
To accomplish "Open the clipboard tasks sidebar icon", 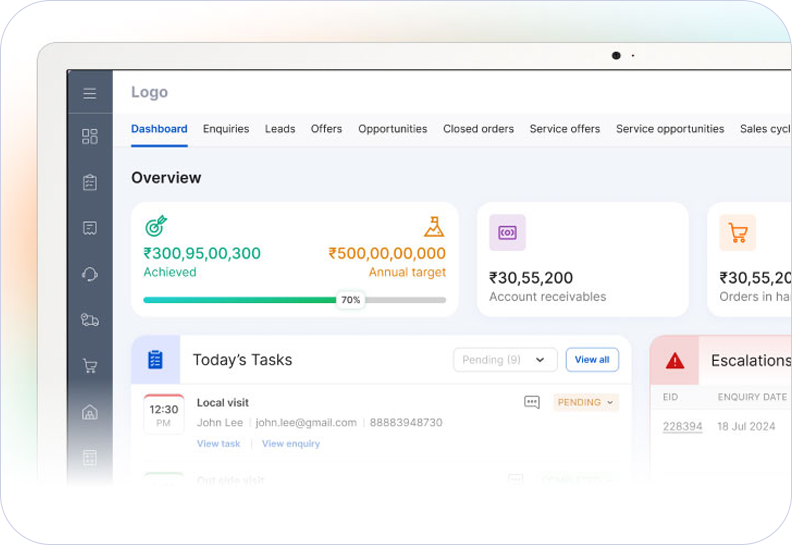I will (x=90, y=182).
